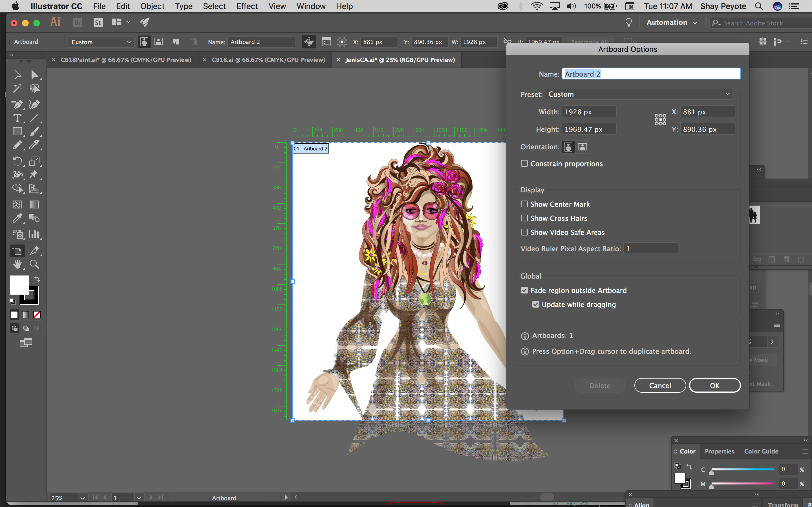
Task: Click the Gradient tool
Action: tap(33, 203)
